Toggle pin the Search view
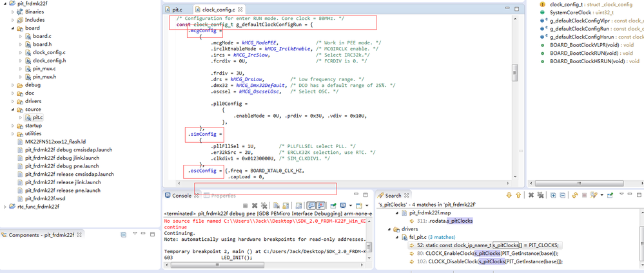 pos(610,195)
